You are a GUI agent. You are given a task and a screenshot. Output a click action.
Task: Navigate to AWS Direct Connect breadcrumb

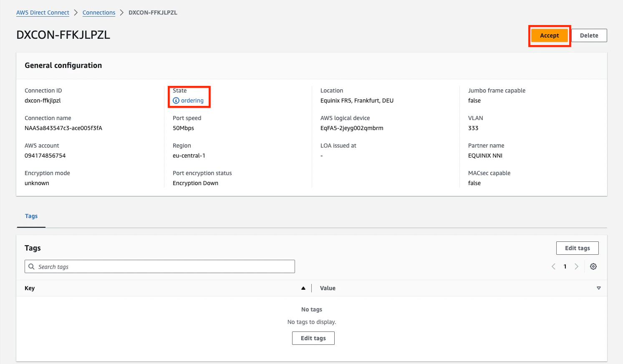[x=42, y=13]
